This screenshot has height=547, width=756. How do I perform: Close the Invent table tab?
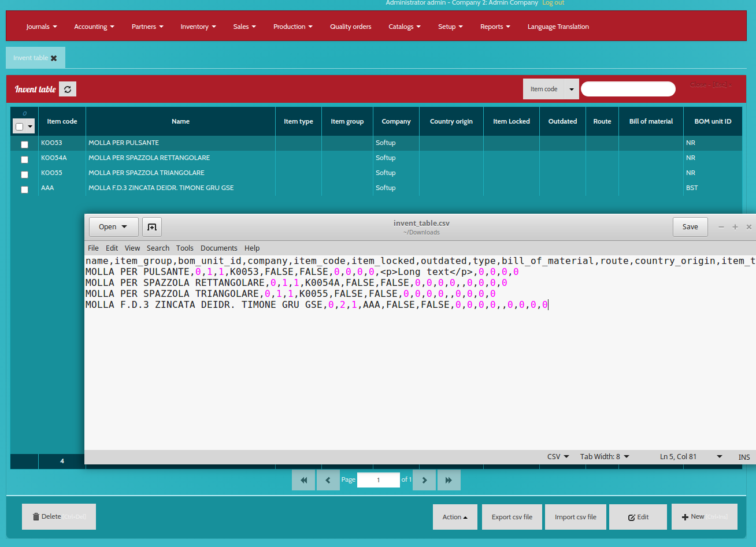(54, 58)
